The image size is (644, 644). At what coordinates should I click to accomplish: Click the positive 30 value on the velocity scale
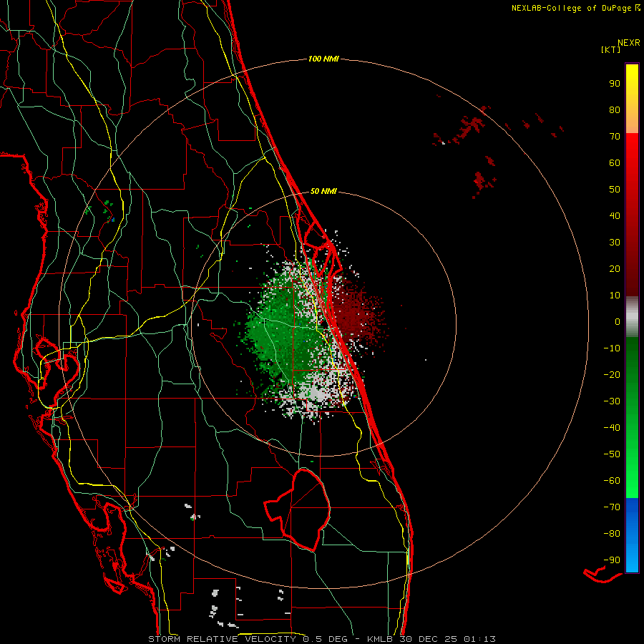tap(615, 243)
